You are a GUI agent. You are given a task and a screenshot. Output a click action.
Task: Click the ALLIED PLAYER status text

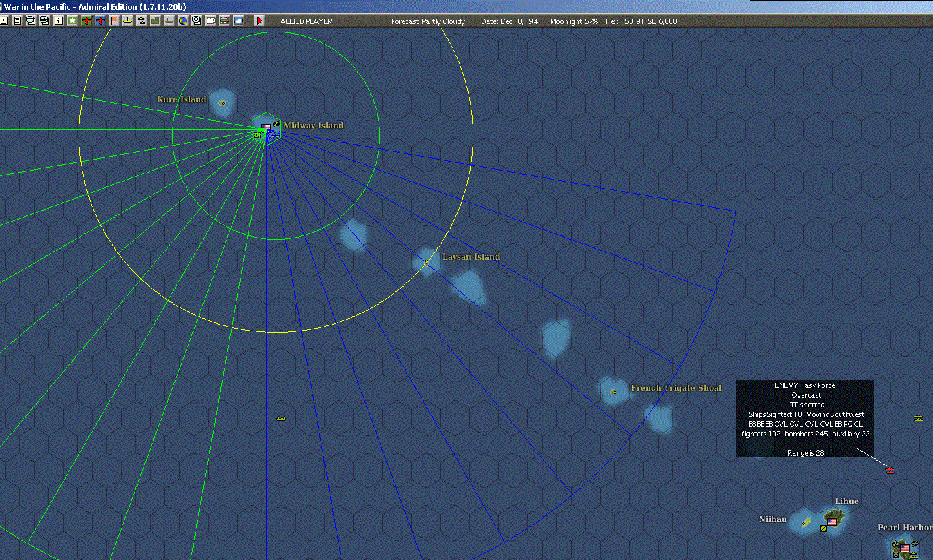pyautogui.click(x=306, y=21)
